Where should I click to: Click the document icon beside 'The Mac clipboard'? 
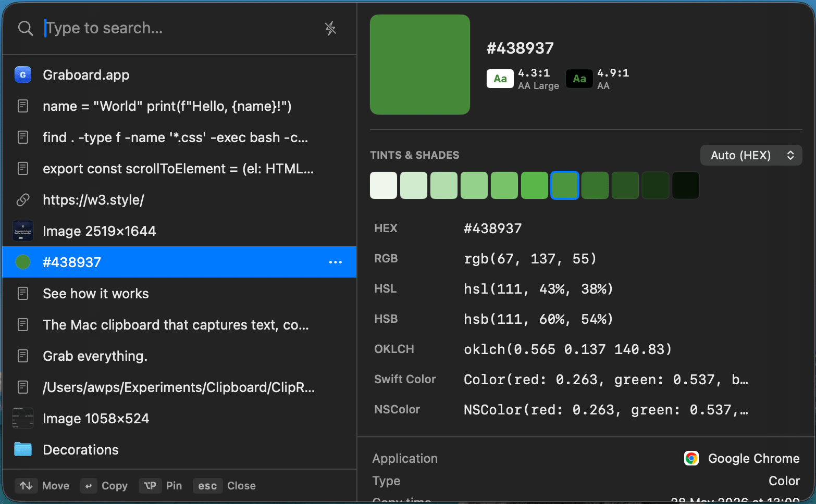[x=23, y=325]
